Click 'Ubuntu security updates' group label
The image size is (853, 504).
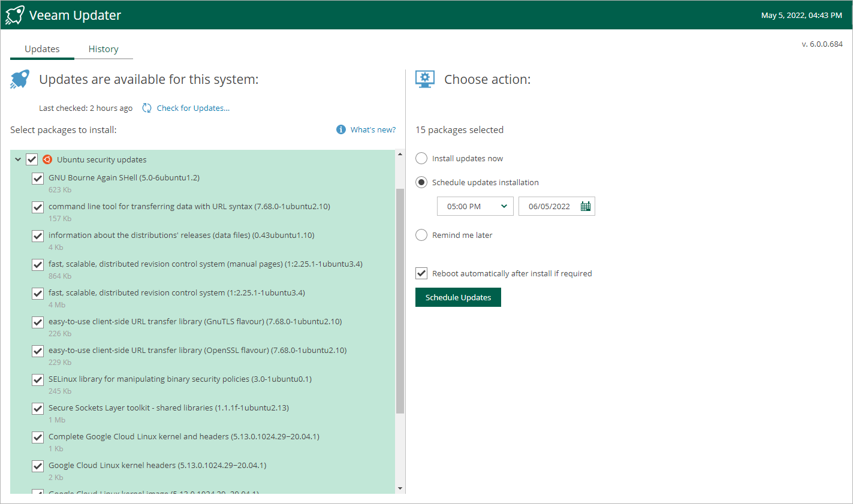click(x=102, y=159)
